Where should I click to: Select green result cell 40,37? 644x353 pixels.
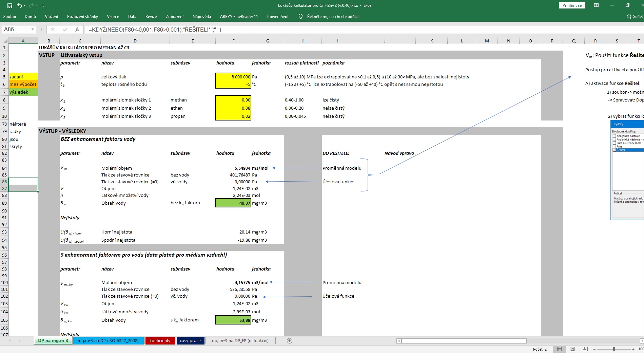point(233,203)
